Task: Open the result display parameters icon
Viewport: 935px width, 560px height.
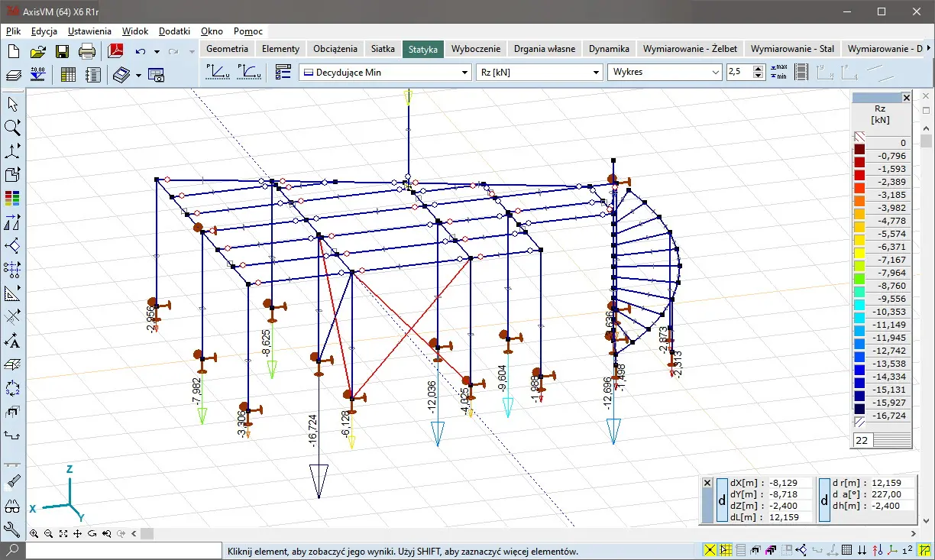Action: [283, 72]
